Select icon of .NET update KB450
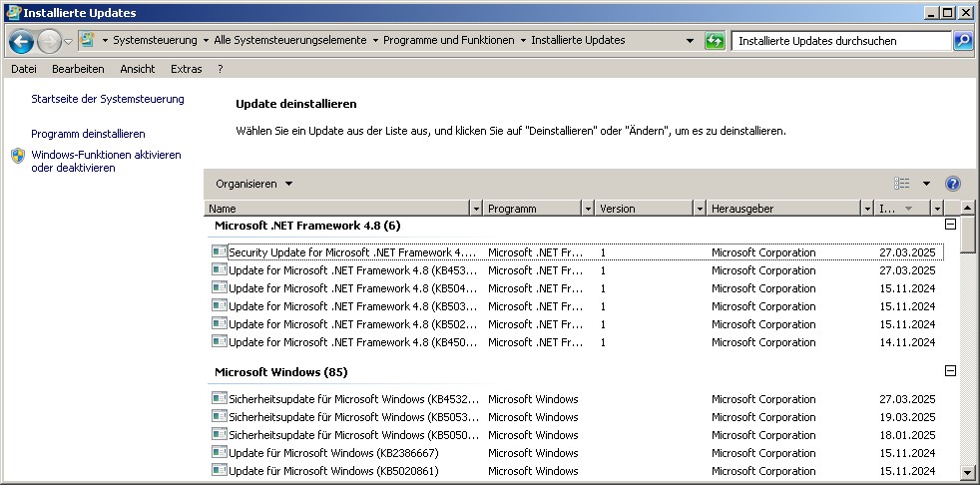 pyautogui.click(x=219, y=341)
